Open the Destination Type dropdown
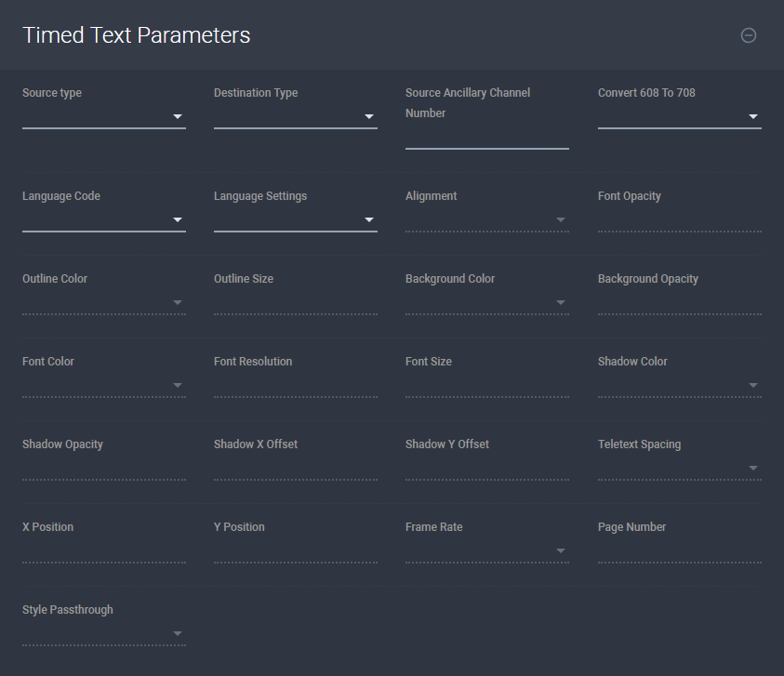Screen dimensions: 784x676 point(369,116)
